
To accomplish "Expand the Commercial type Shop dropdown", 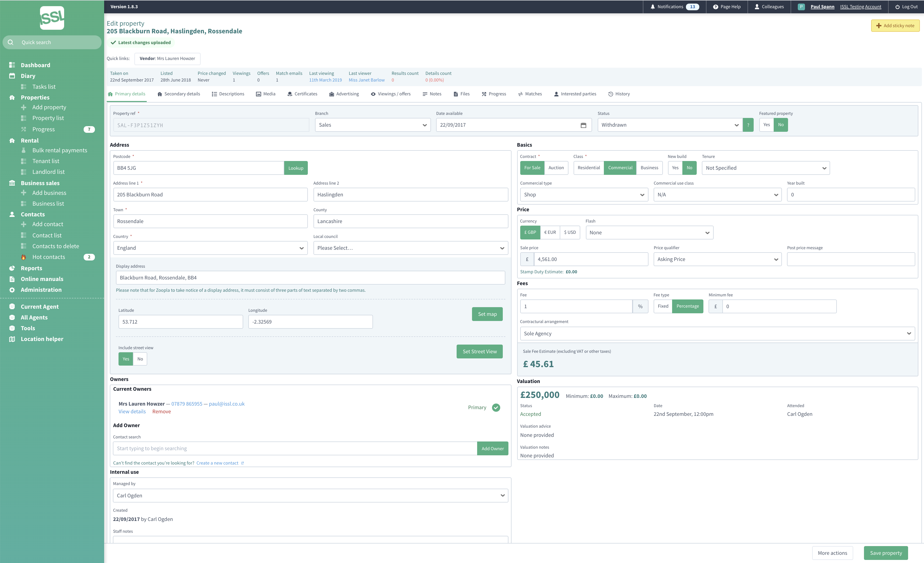I will [584, 195].
